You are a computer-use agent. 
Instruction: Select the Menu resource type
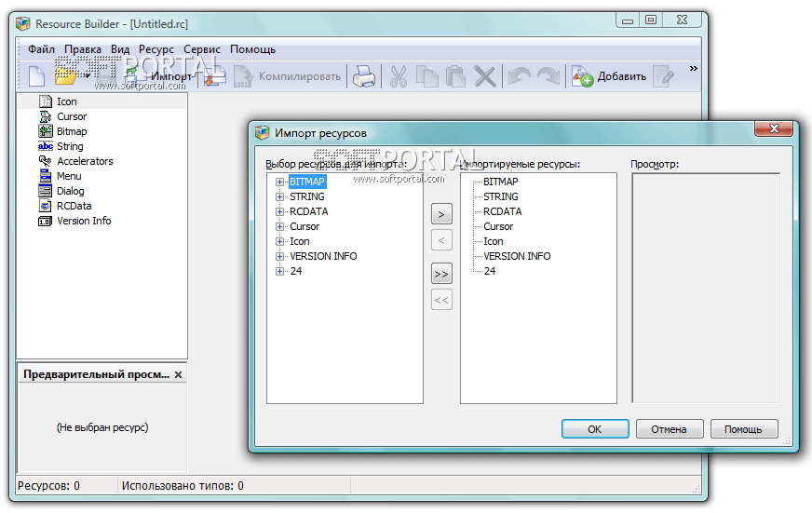tap(69, 177)
